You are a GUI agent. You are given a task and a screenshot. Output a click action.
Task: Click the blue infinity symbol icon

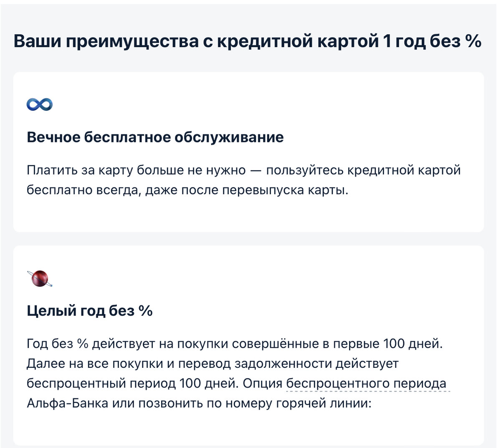(40, 104)
